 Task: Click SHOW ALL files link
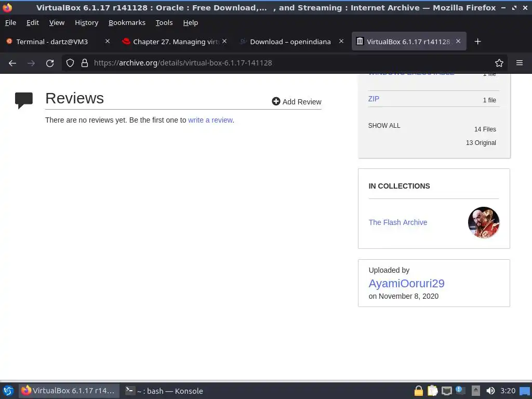point(384,126)
